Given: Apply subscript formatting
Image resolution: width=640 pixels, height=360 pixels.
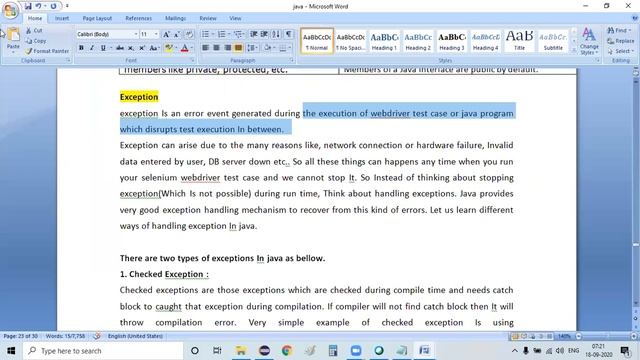Looking at the screenshot, I should 131,48.
